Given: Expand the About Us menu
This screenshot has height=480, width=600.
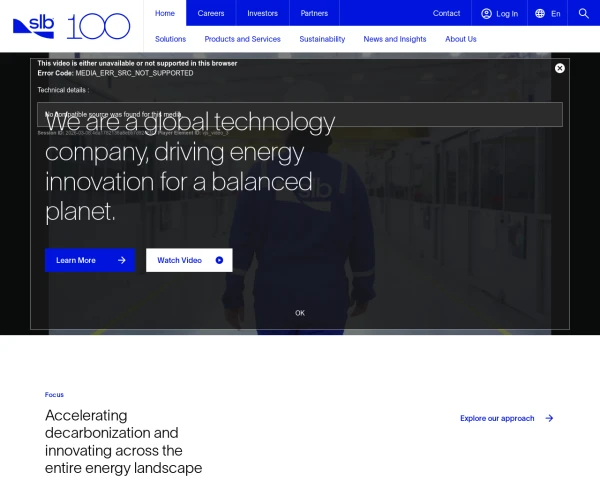Looking at the screenshot, I should pos(461,39).
